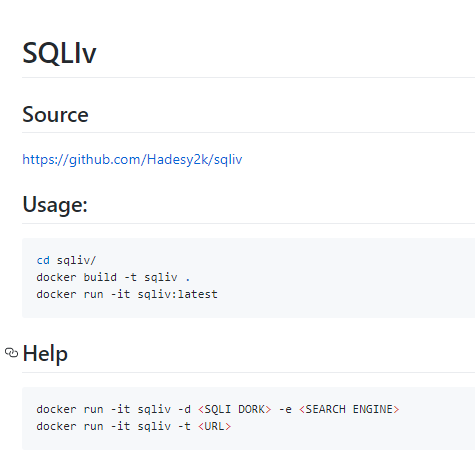Click the 'cd sqliv/' code line
Screen dimensions: 475x451
pyautogui.click(x=66, y=260)
